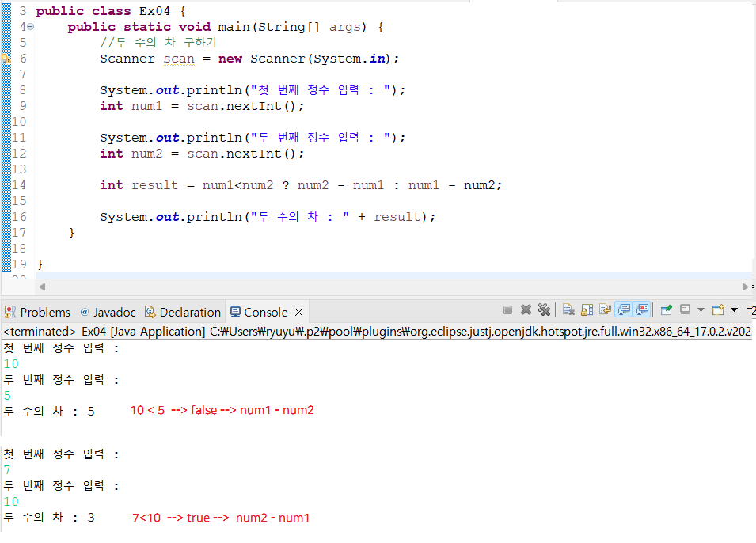The width and height of the screenshot is (756, 543).
Task: Toggle Word Wrap in the console
Action: click(x=605, y=309)
